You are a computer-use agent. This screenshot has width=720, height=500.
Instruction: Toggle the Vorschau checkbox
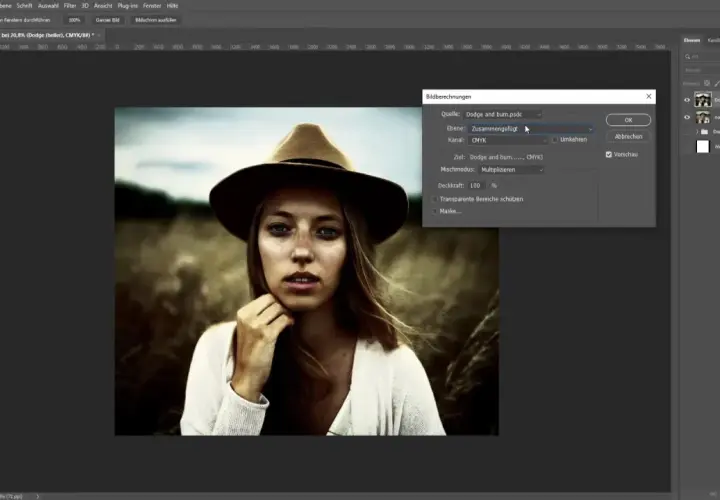[609, 155]
